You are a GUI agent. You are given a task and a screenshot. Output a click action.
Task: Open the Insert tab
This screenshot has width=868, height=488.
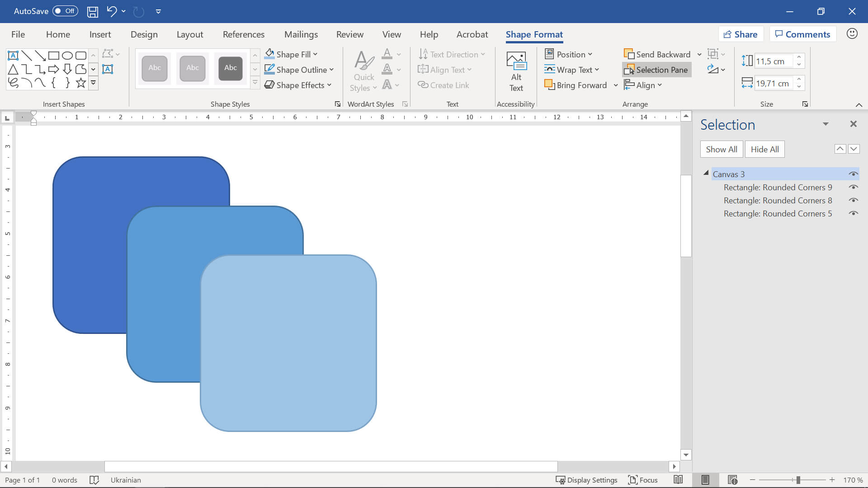100,34
